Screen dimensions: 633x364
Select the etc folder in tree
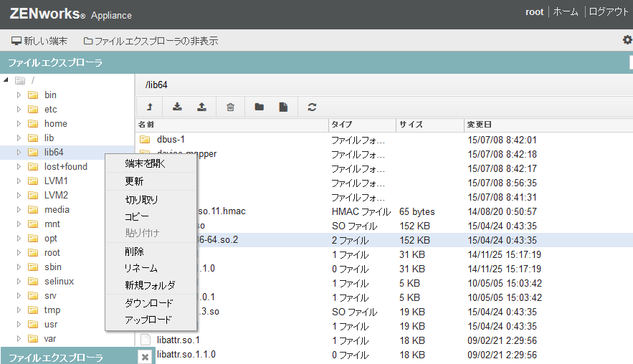pyautogui.click(x=50, y=110)
